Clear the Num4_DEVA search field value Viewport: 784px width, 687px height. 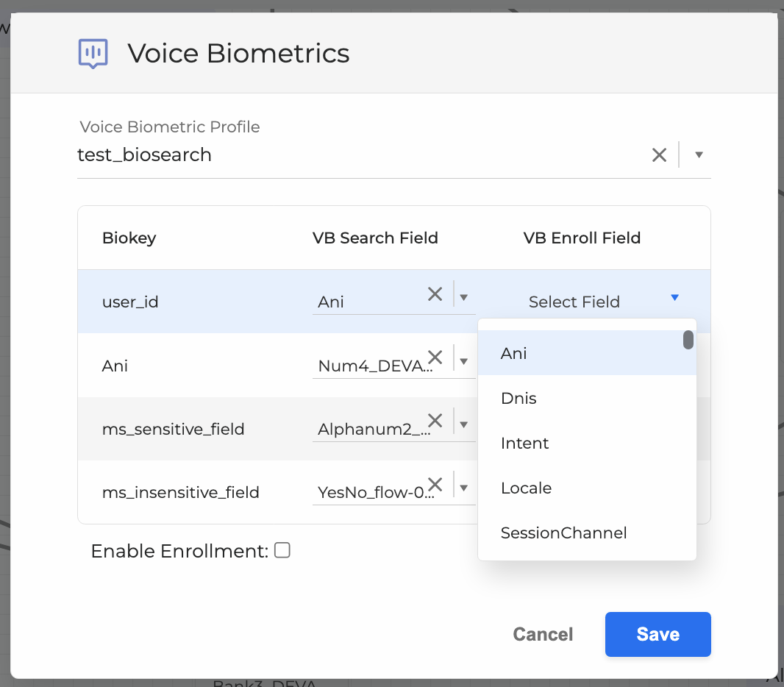435,358
